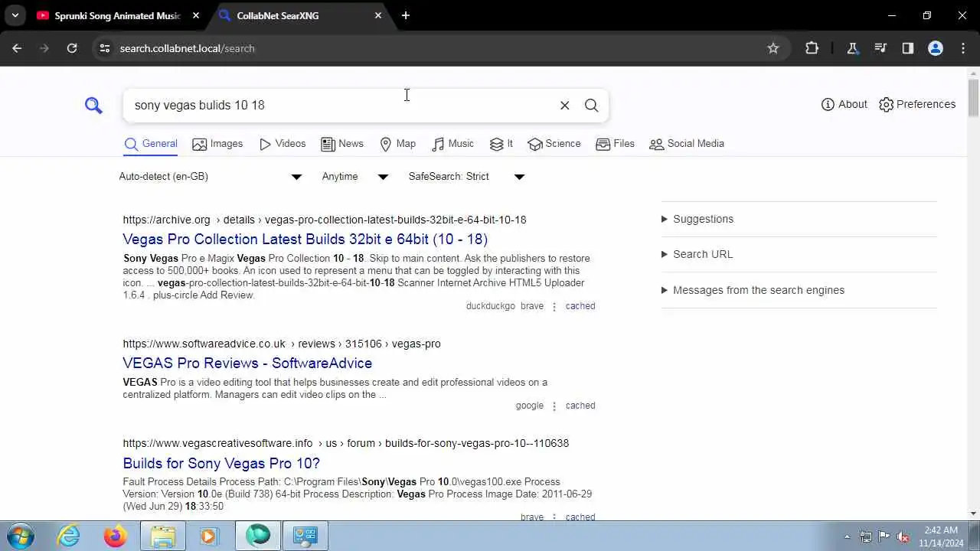
Task: Switch to the Science tab
Action: click(554, 144)
